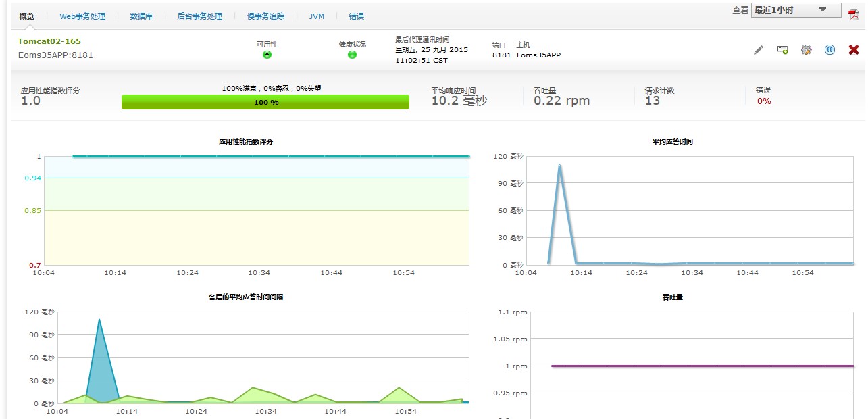Viewport: 868px width, 419px height.
Task: Go to the 后台事务处理 tab
Action: [x=199, y=16]
